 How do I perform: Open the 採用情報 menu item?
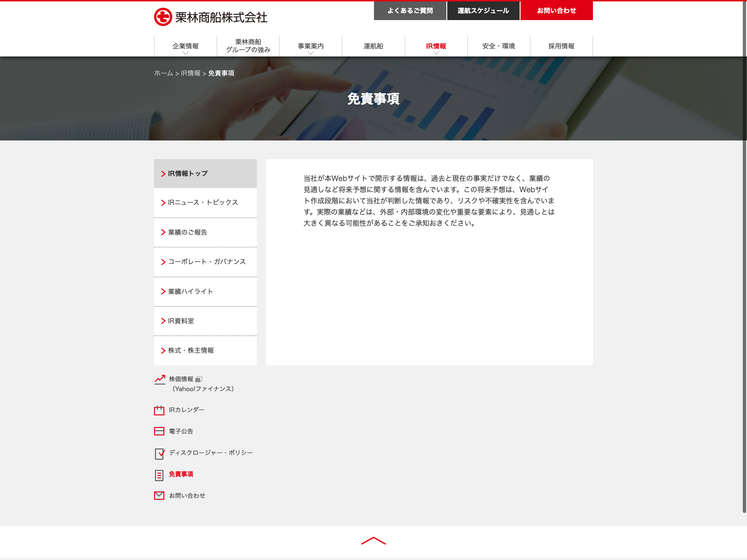(x=561, y=46)
